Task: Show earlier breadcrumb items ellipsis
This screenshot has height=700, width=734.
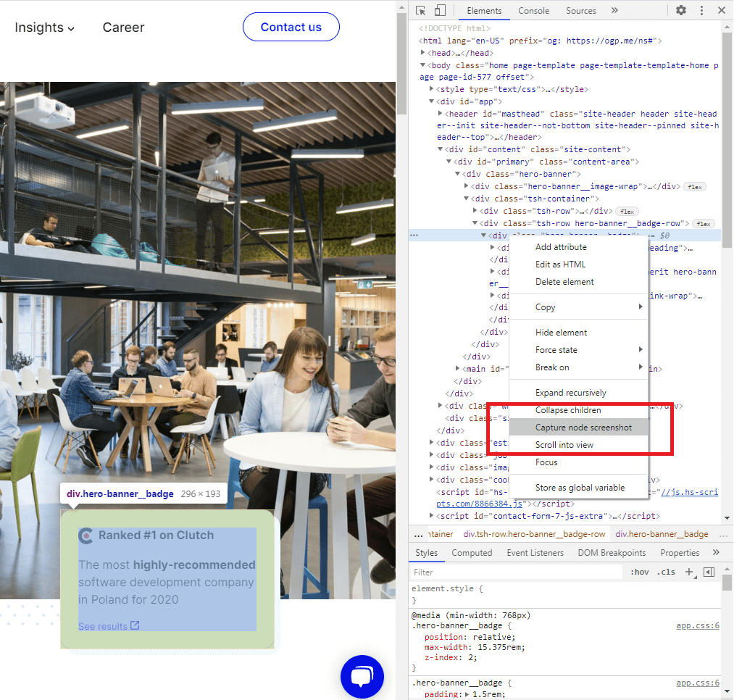Action: click(x=418, y=534)
